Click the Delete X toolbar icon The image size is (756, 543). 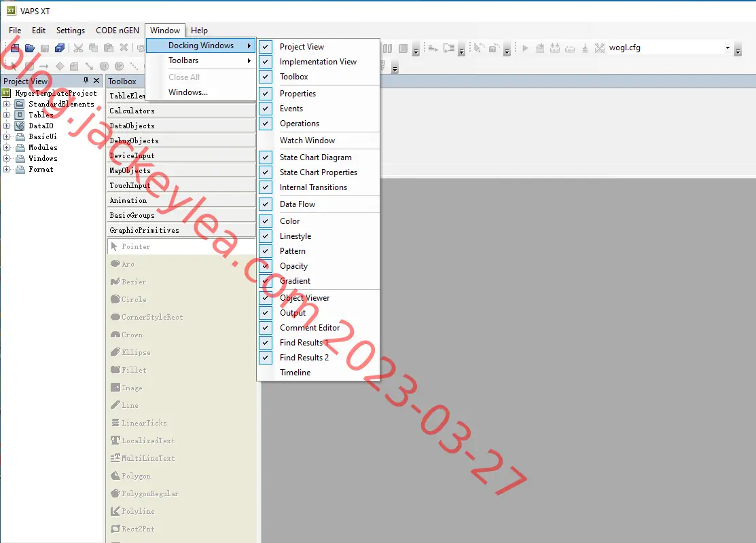[x=124, y=48]
